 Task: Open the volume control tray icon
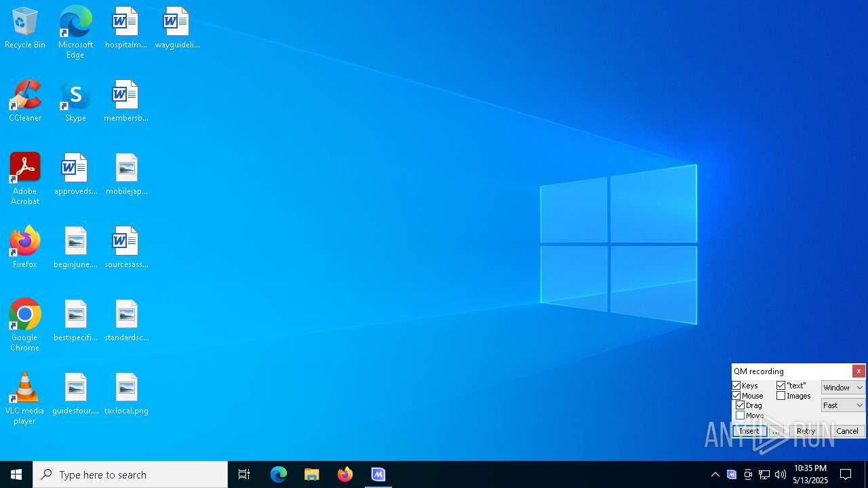coord(781,474)
